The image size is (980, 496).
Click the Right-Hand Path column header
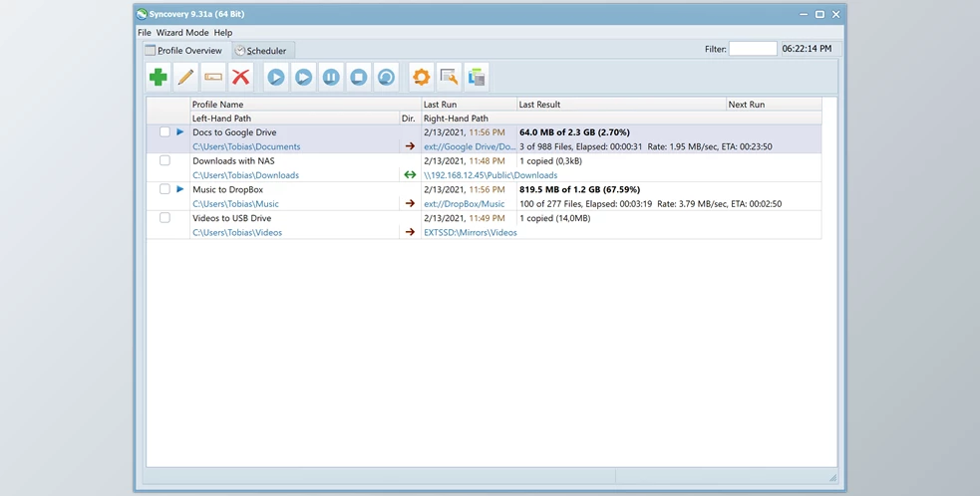click(622, 119)
